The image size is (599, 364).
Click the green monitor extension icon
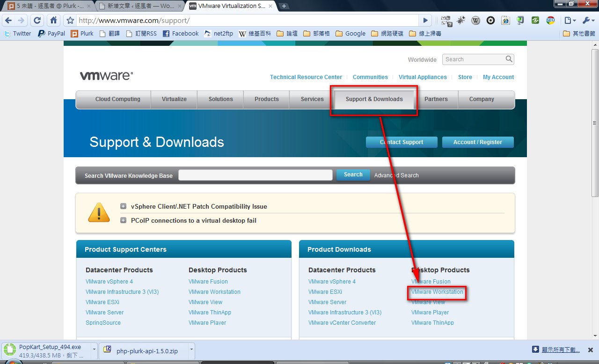tap(520, 21)
